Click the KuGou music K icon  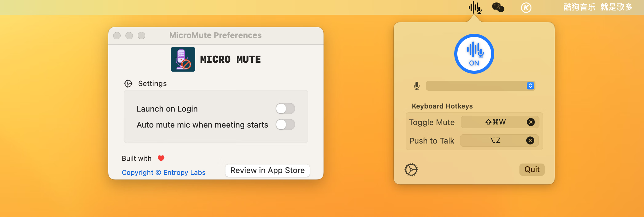point(526,8)
